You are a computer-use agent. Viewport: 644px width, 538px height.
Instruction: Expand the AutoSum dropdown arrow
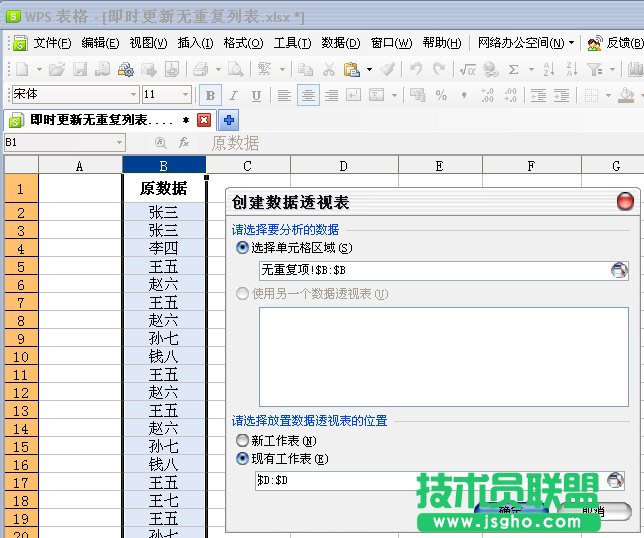click(x=531, y=69)
